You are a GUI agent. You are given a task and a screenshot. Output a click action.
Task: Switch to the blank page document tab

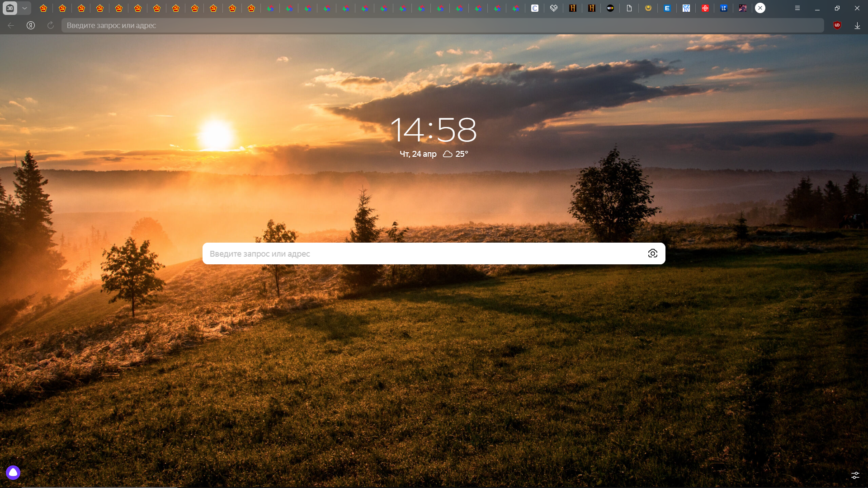[x=629, y=8]
